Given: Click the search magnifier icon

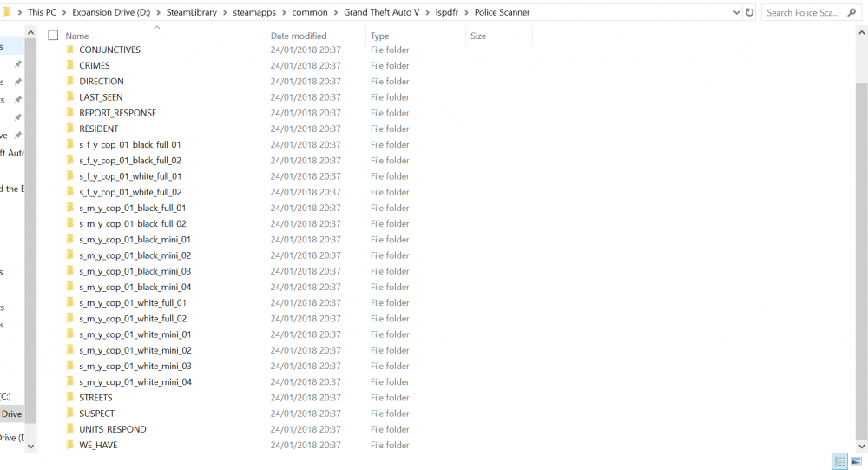Looking at the screenshot, I should click(852, 12).
